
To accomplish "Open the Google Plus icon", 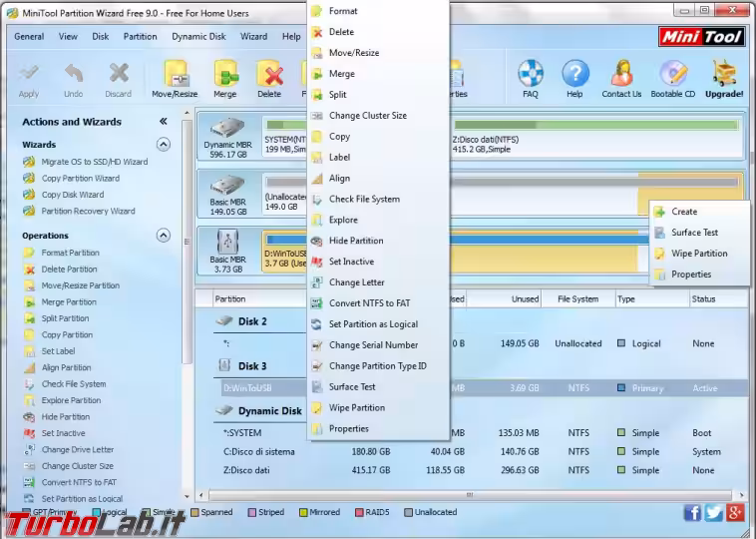I will (x=735, y=512).
